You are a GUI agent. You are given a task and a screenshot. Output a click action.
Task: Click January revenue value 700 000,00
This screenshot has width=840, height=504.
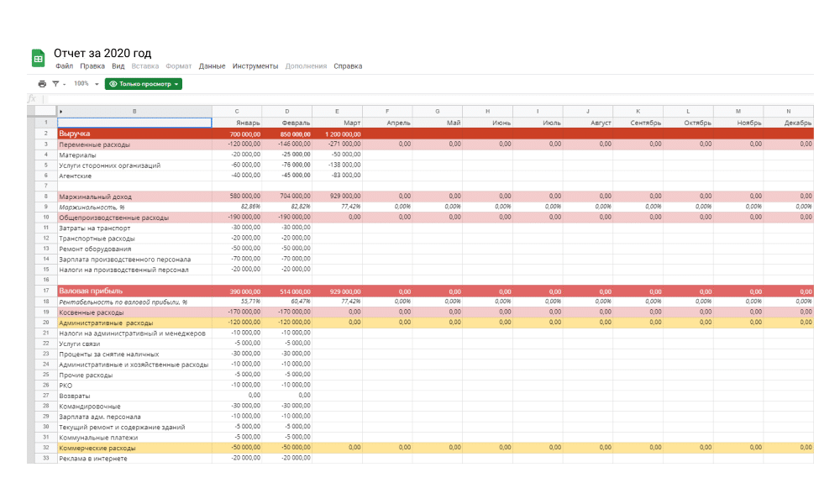(x=237, y=134)
